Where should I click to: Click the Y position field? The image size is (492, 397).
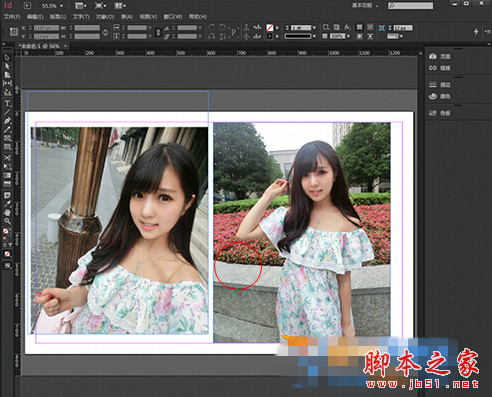pyautogui.click(x=46, y=36)
